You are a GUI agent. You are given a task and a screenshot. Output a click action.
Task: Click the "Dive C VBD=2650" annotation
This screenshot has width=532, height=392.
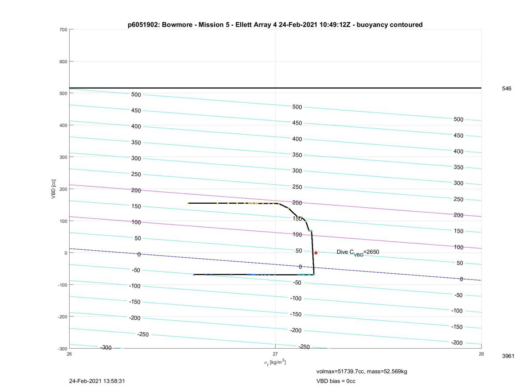tap(358, 252)
